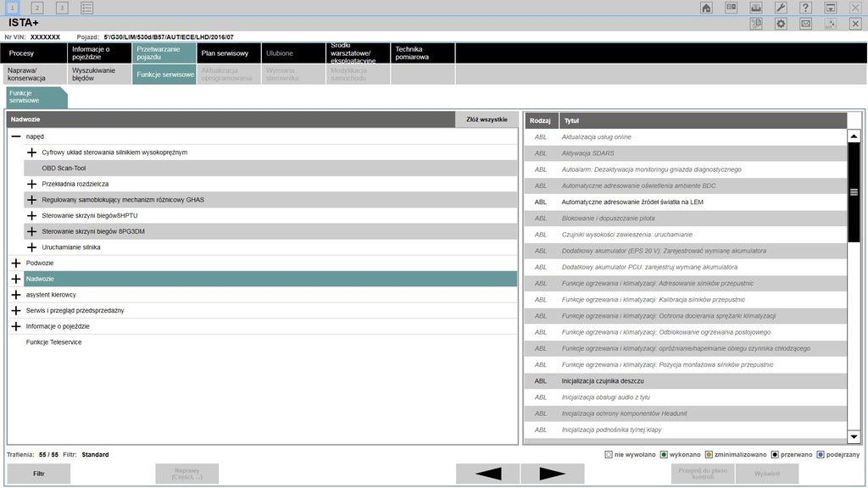
Task: Open the Wyszukiwanie błędów tab
Action: [97, 75]
